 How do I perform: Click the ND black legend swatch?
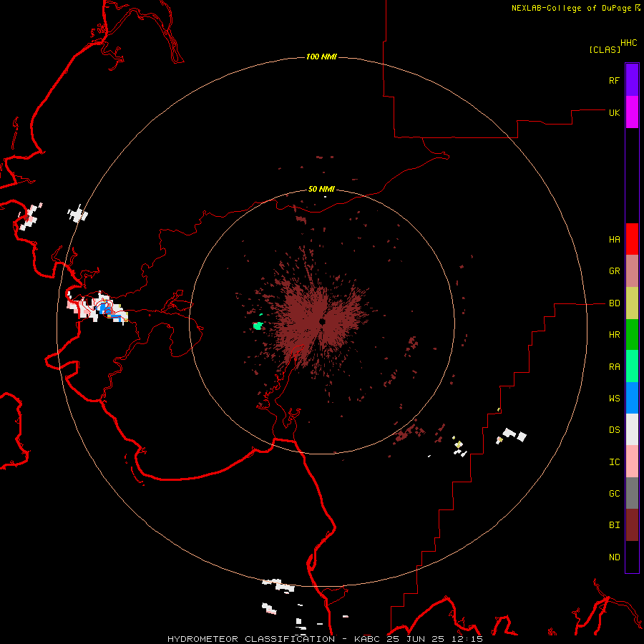pos(632,557)
